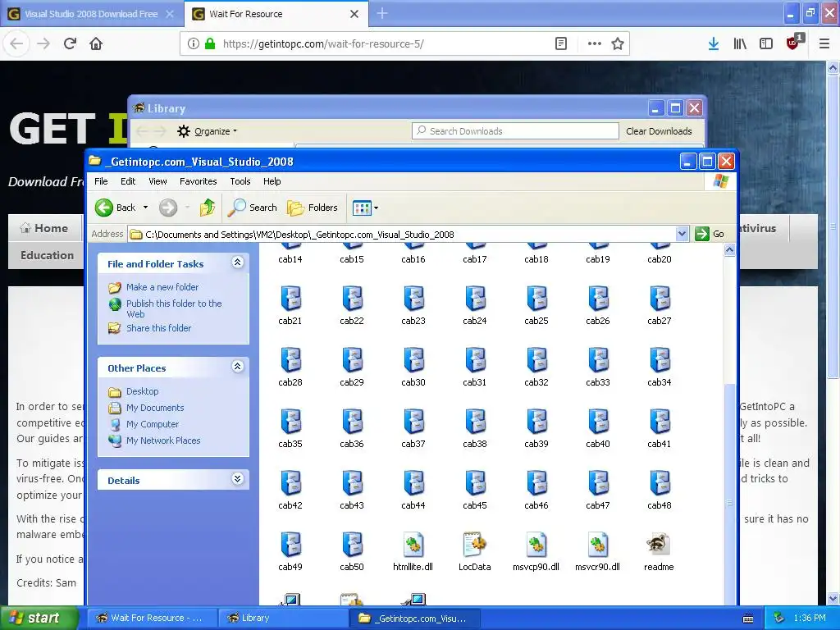Select the cab28 file icon
Image resolution: width=840 pixels, height=630 pixels.
point(290,360)
